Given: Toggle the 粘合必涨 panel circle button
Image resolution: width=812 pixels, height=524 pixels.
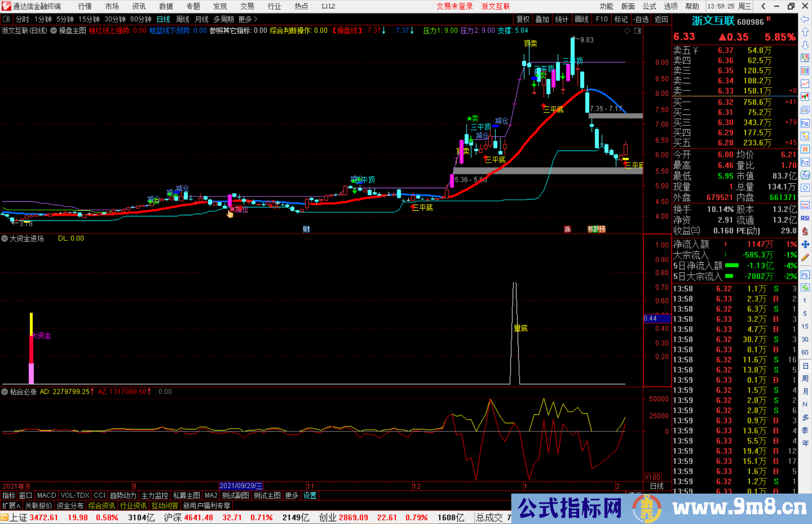Looking at the screenshot, I should point(5,392).
